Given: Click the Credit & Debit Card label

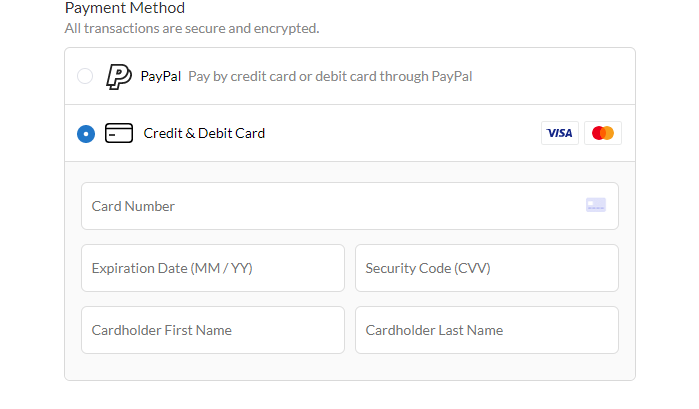Looking at the screenshot, I should (x=204, y=133).
